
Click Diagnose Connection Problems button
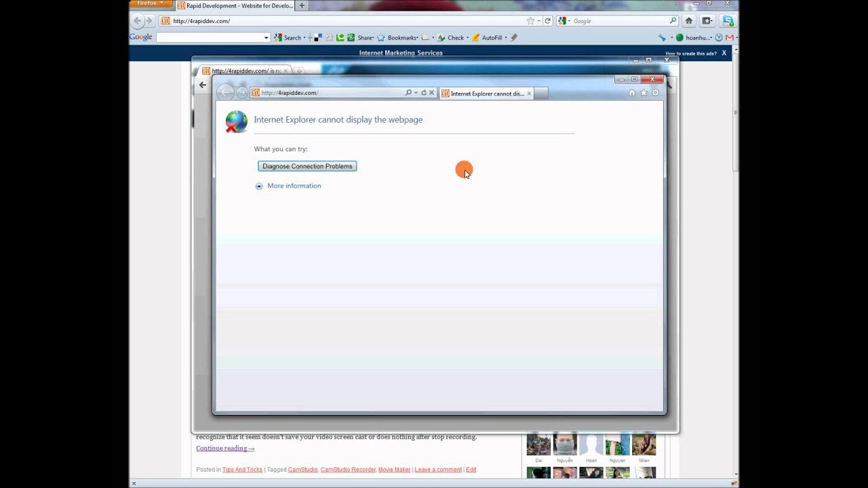click(307, 166)
